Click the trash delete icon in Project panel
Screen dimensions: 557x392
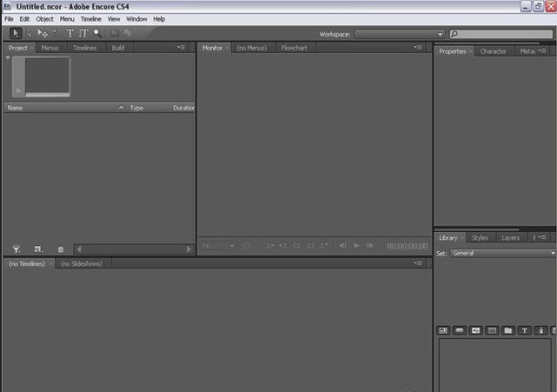(61, 249)
